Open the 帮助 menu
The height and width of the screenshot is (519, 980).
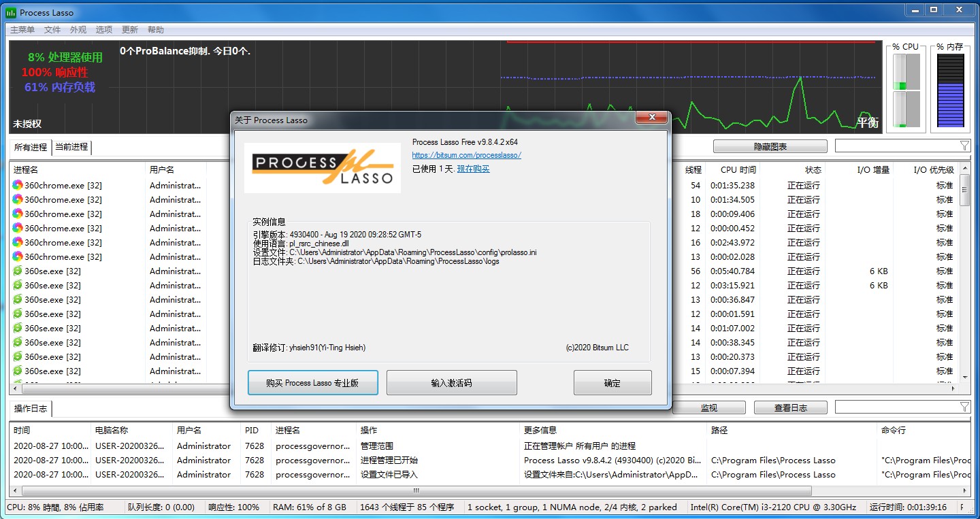click(156, 30)
